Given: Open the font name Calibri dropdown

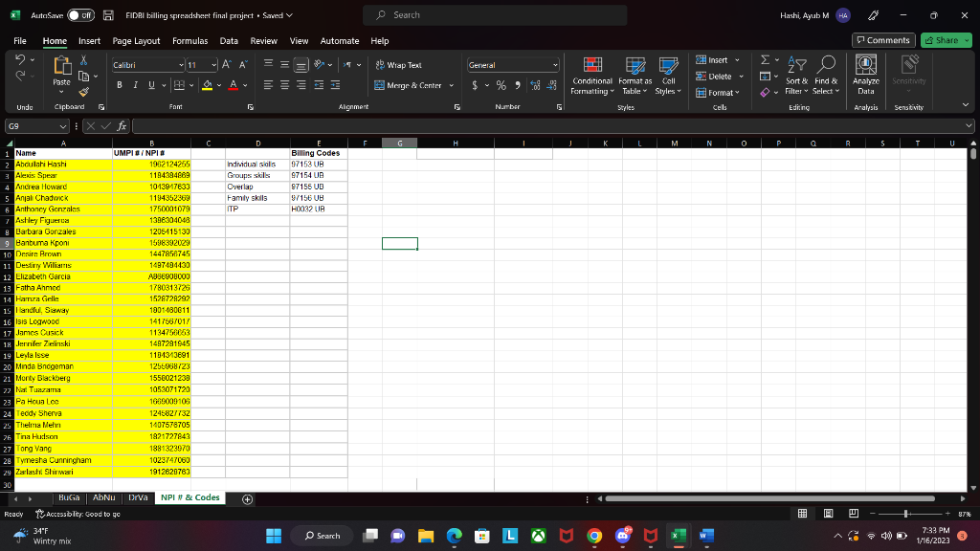Looking at the screenshot, I should [181, 65].
